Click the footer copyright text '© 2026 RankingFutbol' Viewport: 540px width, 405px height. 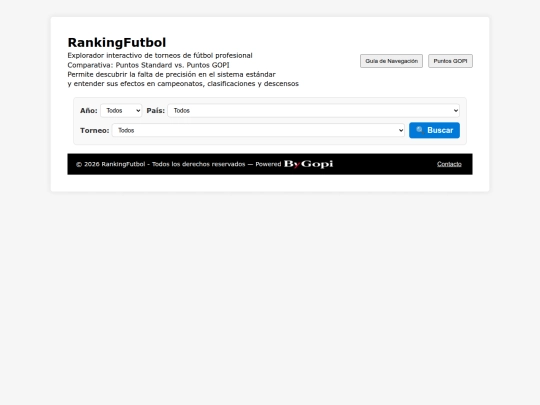tap(110, 164)
